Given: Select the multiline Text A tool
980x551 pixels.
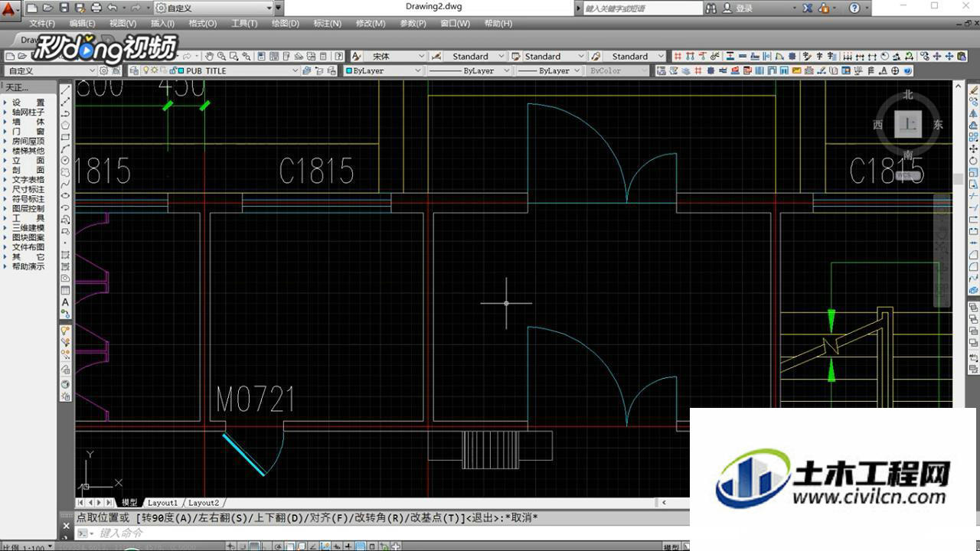Looking at the screenshot, I should pyautogui.click(x=65, y=302).
